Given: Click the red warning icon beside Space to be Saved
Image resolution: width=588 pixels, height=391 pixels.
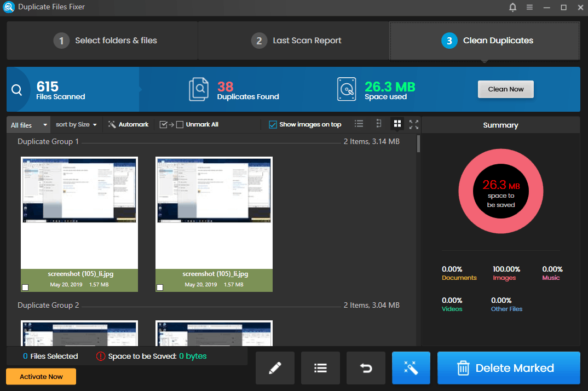Looking at the screenshot, I should (101, 356).
